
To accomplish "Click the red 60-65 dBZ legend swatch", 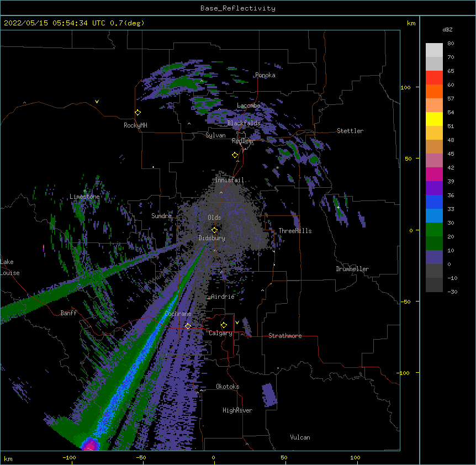I will [434, 78].
